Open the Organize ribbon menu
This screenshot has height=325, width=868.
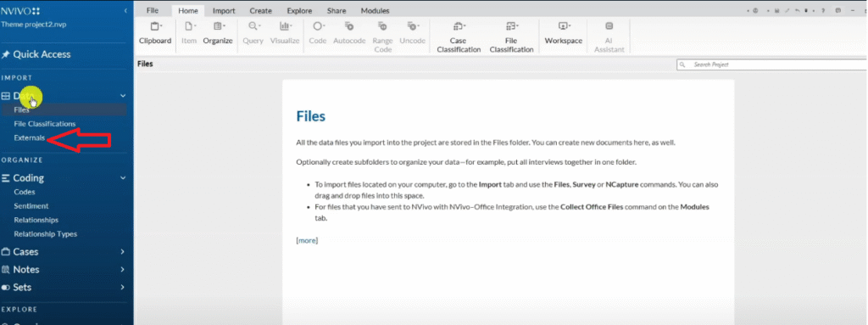coord(218,33)
